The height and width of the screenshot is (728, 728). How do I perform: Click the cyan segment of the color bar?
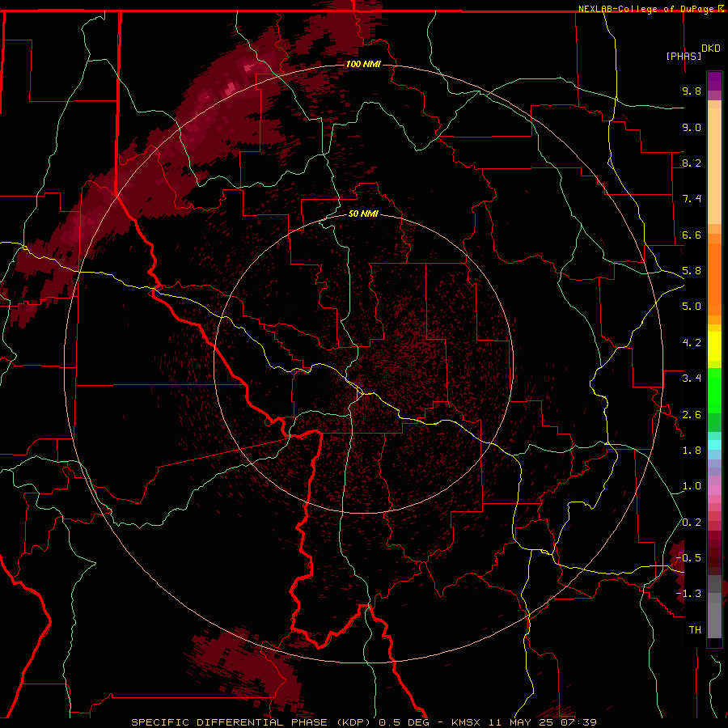714,445
